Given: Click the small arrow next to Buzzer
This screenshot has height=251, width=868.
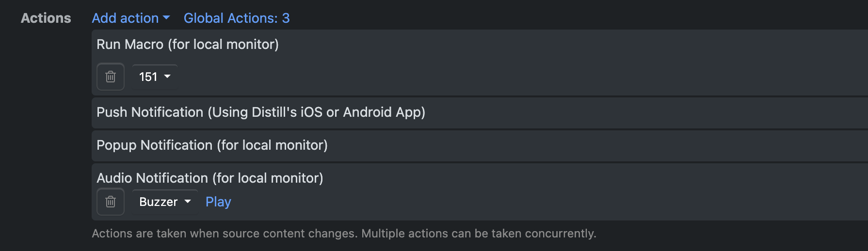Looking at the screenshot, I should click(188, 202).
